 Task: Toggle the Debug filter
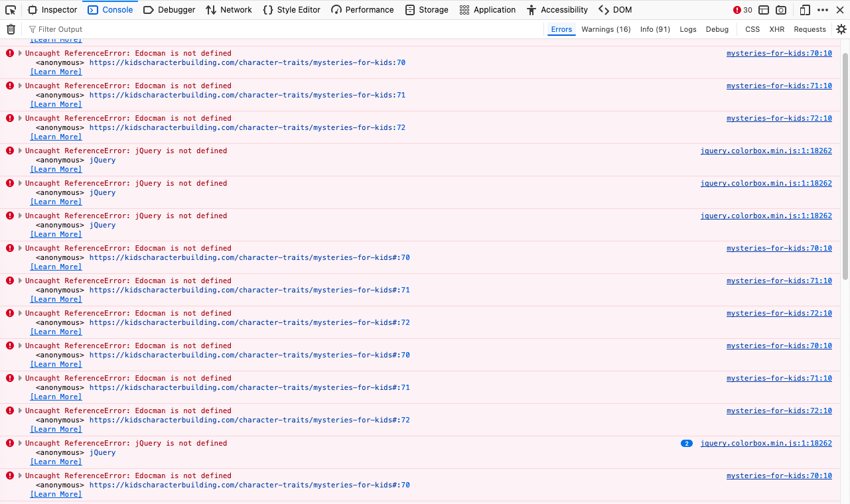click(x=717, y=29)
